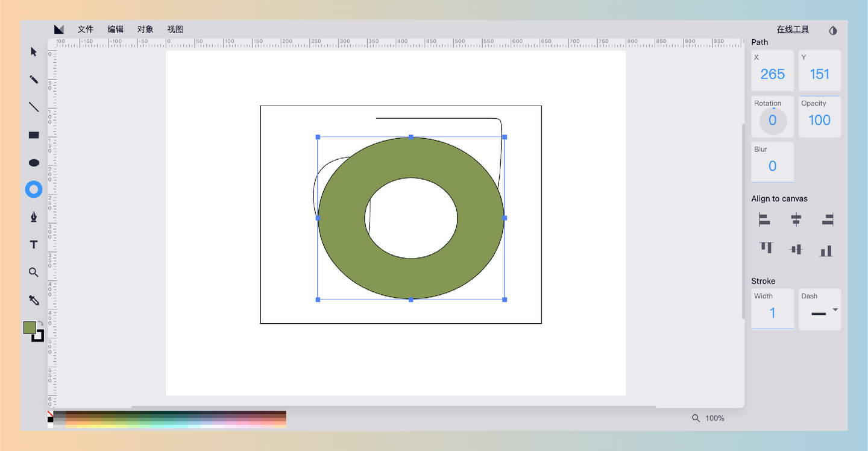Select the arrow selection tool

pyautogui.click(x=34, y=52)
